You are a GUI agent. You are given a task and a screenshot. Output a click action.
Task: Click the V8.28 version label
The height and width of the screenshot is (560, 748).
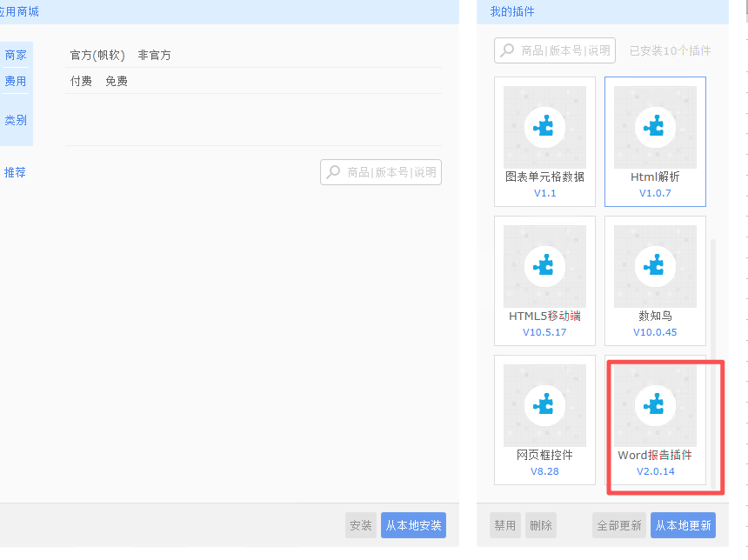(544, 471)
